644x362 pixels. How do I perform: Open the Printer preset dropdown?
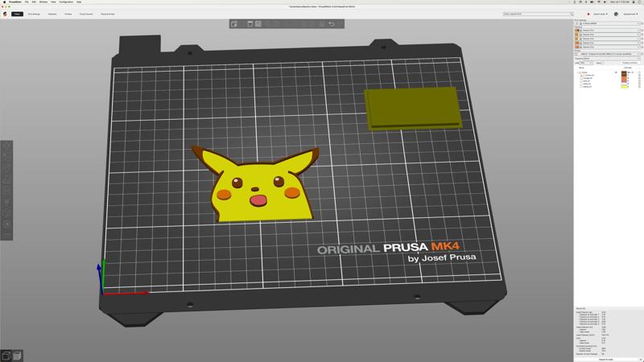(608, 54)
